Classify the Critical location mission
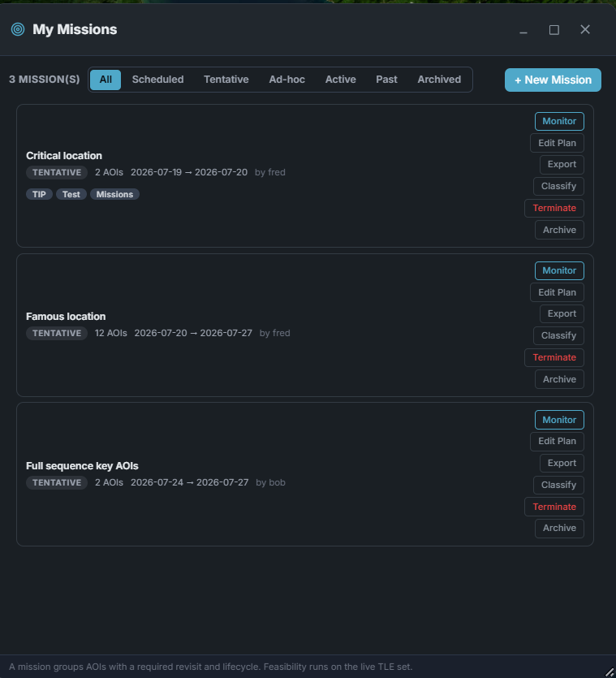Image resolution: width=616 pixels, height=678 pixels. (x=558, y=187)
